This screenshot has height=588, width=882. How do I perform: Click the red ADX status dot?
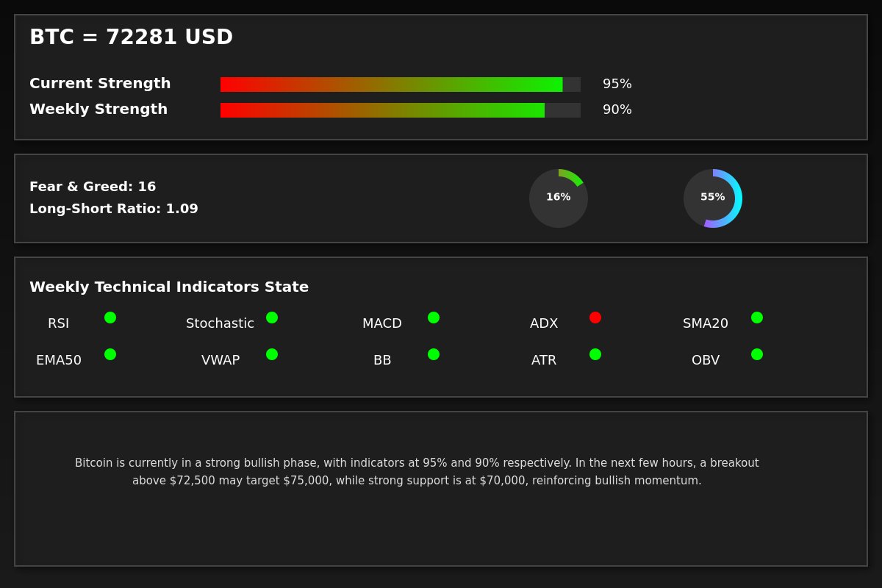(595, 318)
